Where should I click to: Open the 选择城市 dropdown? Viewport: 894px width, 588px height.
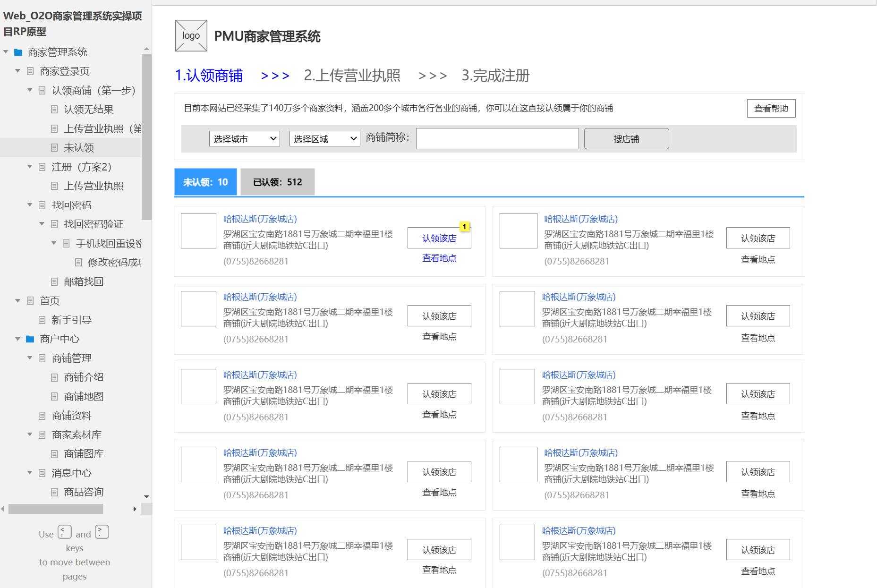[244, 138]
